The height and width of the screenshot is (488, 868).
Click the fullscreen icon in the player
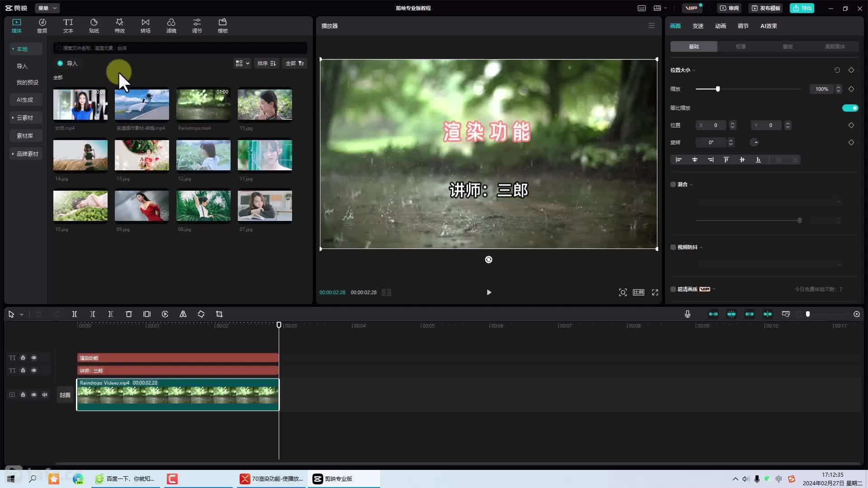[655, 292]
